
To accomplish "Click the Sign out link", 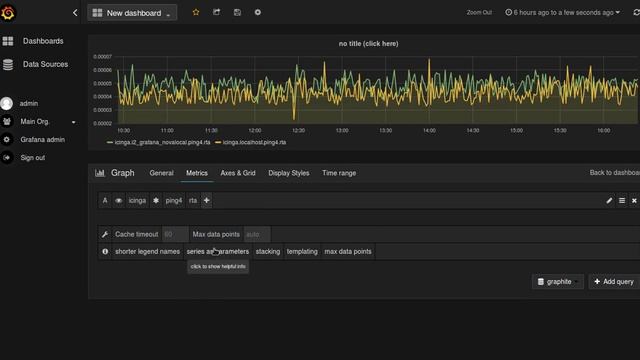I will point(33,158).
